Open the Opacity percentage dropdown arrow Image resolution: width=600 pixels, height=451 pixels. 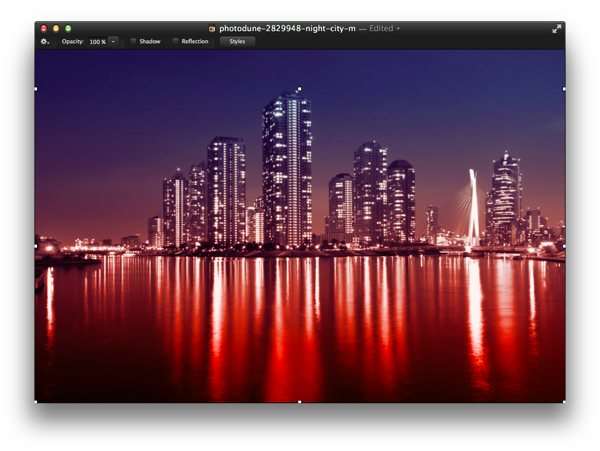(113, 41)
